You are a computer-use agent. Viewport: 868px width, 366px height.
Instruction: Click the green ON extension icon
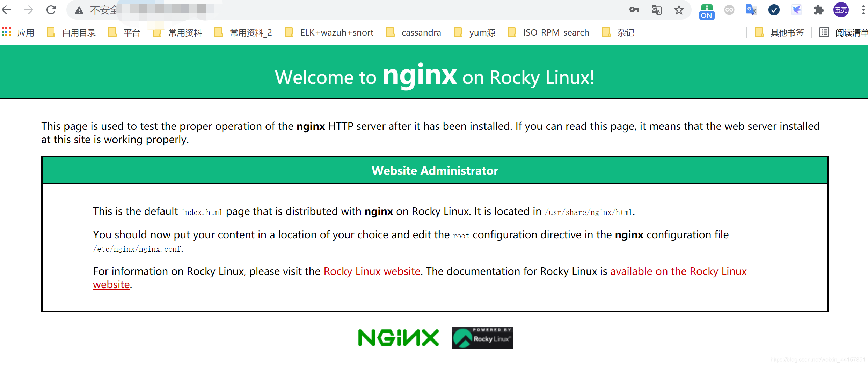707,11
